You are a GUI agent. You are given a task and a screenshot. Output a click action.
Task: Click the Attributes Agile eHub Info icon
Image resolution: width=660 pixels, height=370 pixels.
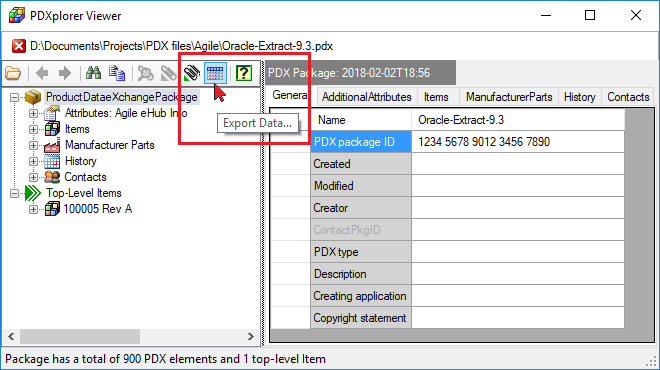[52, 113]
